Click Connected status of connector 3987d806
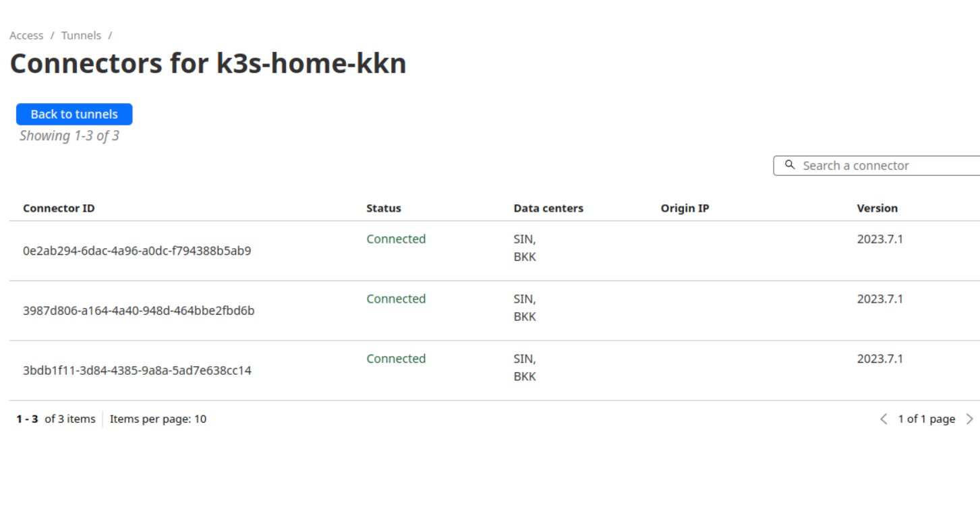This screenshot has height=507, width=980. (x=396, y=299)
